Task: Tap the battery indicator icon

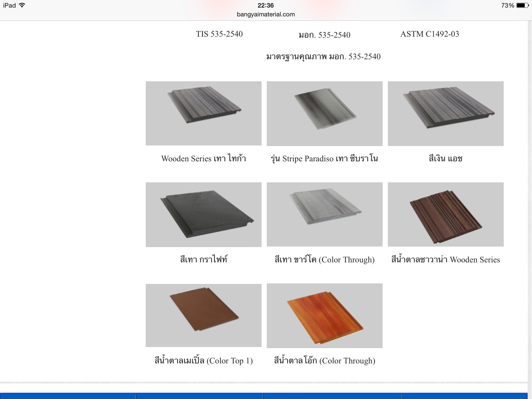Action: [x=523, y=5]
